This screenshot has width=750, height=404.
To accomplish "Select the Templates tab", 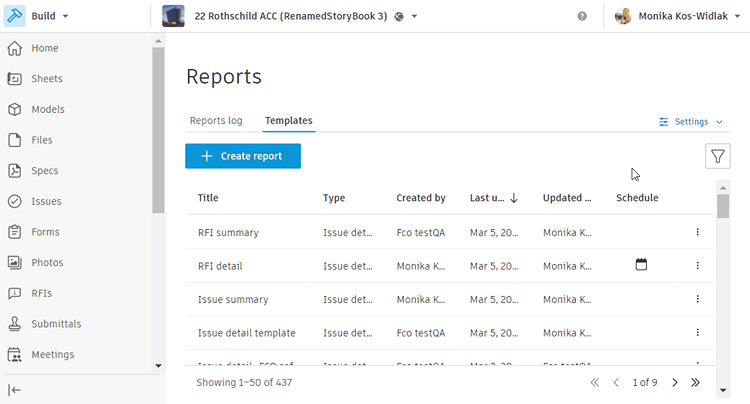I will click(289, 120).
